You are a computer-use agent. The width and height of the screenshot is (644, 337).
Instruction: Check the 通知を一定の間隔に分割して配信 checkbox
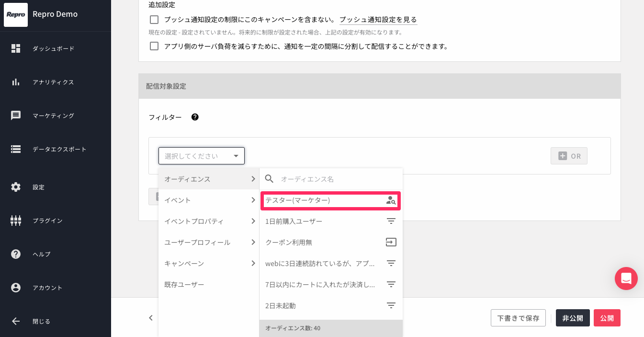tap(154, 46)
